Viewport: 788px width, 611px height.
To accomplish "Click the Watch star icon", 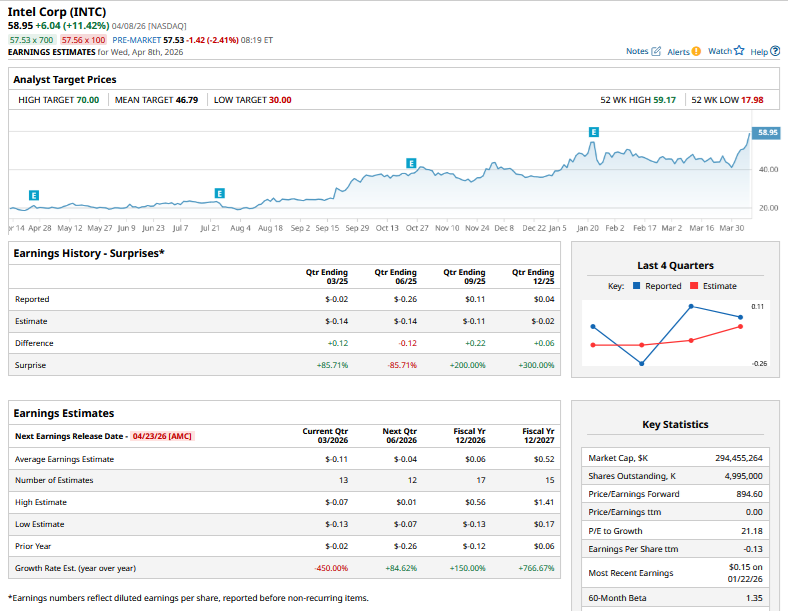I will pos(739,51).
